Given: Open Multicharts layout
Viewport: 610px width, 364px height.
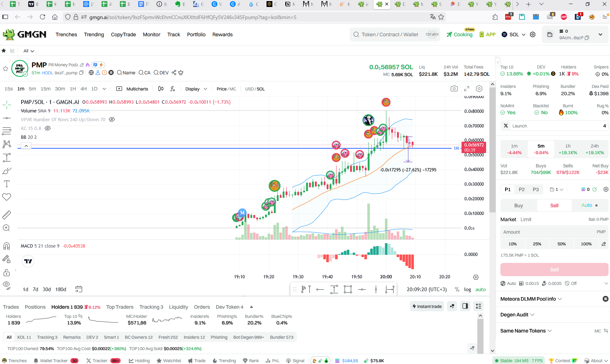Looking at the screenshot, I should pyautogui.click(x=132, y=89).
